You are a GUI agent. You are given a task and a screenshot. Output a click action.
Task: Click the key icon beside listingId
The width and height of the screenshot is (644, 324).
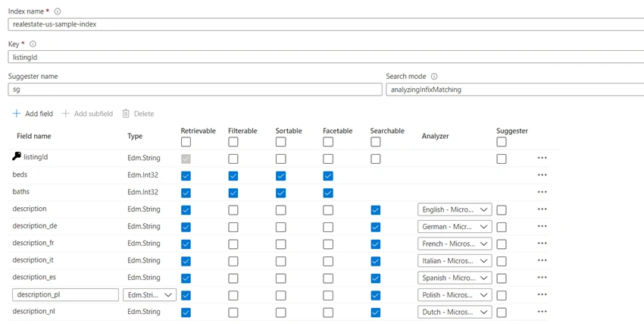pyautogui.click(x=17, y=156)
